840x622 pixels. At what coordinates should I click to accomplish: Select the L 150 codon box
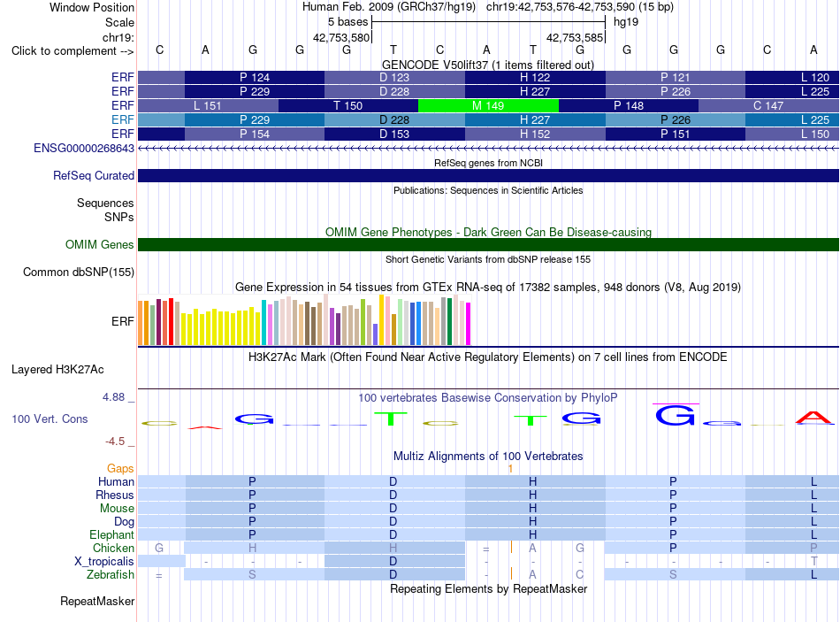tap(792, 134)
